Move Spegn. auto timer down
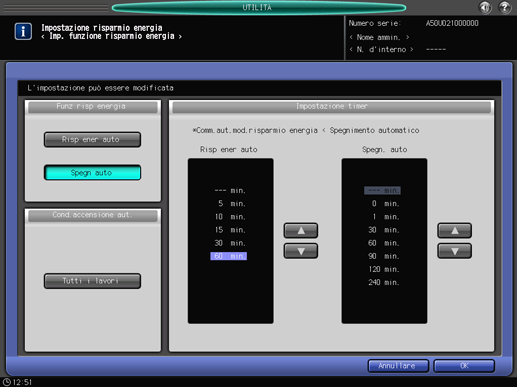The width and height of the screenshot is (517, 387). coord(454,251)
